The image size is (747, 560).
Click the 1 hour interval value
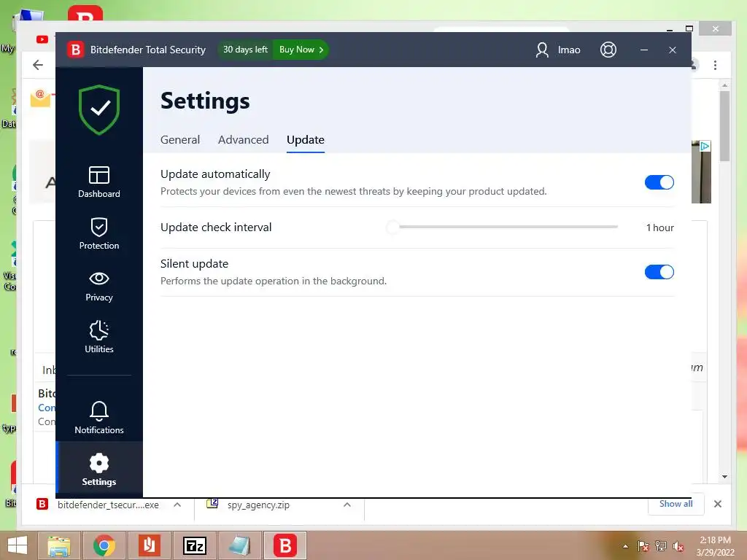[659, 227]
